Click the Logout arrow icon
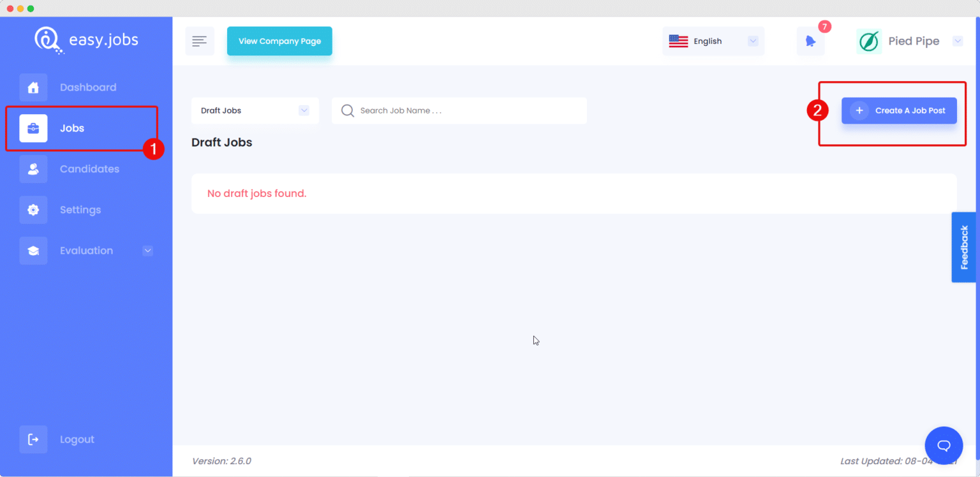 tap(33, 439)
